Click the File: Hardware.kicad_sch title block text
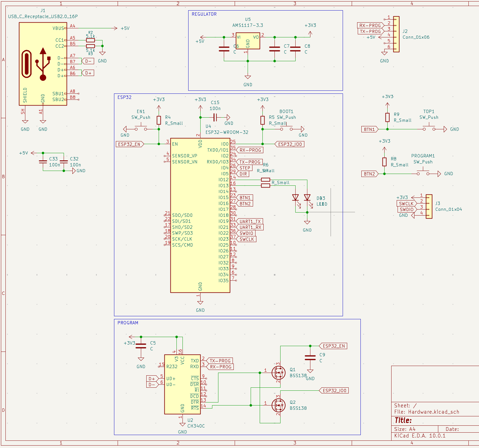Viewport: 479px width, 448px height. pyautogui.click(x=427, y=412)
